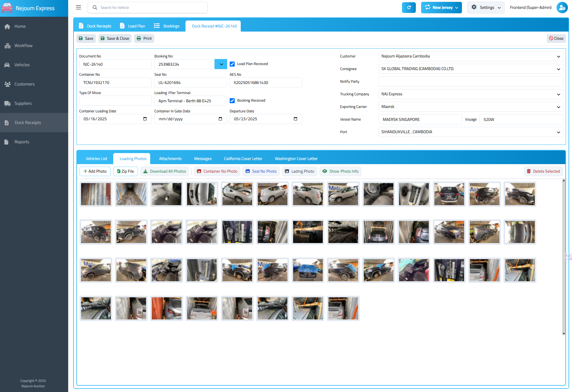Click Add Photo plus button
The height and width of the screenshot is (392, 572).
95,171
